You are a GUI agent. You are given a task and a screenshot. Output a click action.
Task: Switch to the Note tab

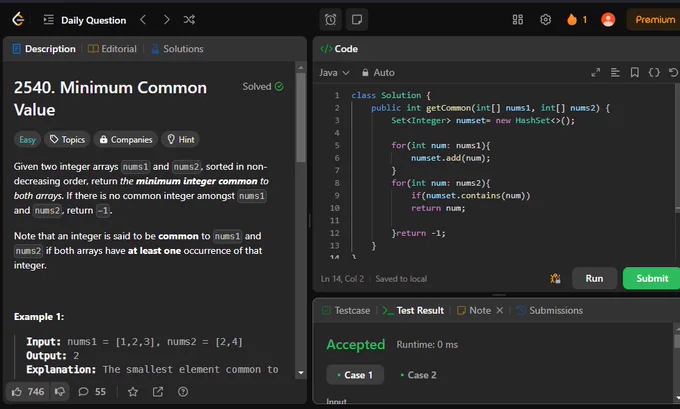pyautogui.click(x=474, y=311)
